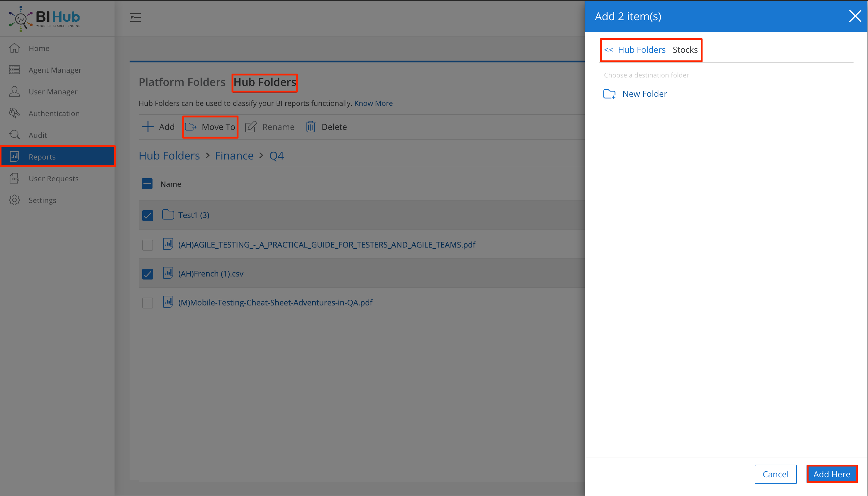868x496 pixels.
Task: Click the Home sidebar icon
Action: [15, 48]
